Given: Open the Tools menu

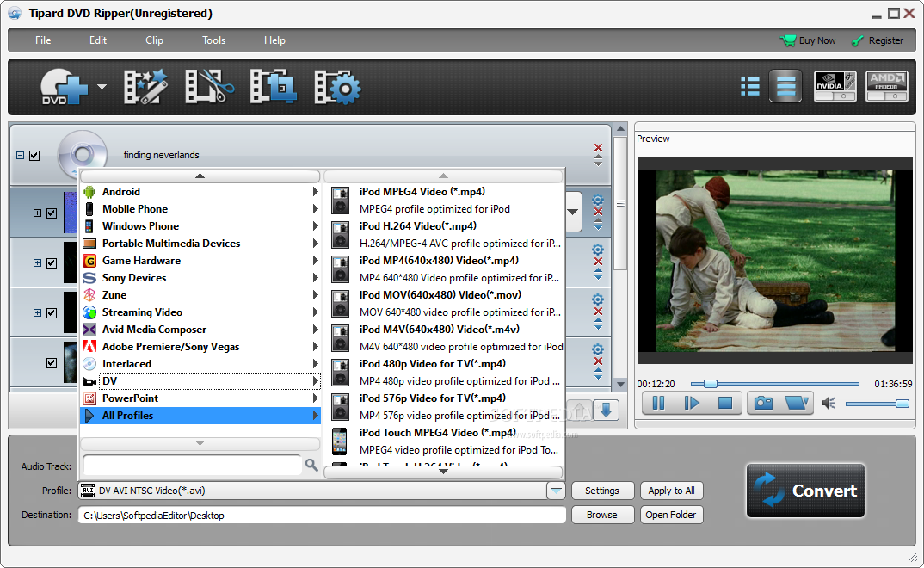Looking at the screenshot, I should [213, 40].
